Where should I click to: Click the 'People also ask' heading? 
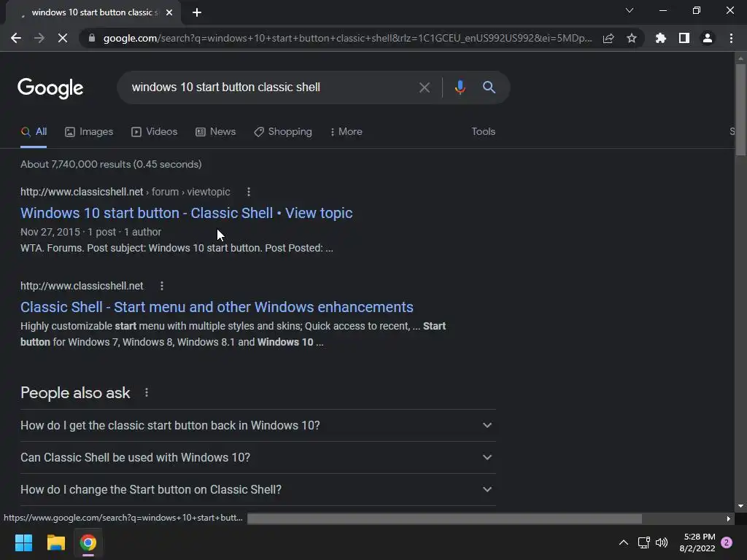point(75,393)
